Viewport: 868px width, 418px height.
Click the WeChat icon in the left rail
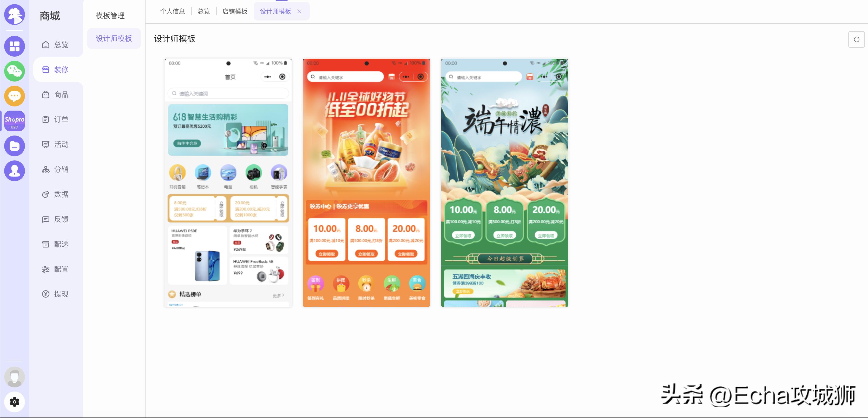coord(14,71)
